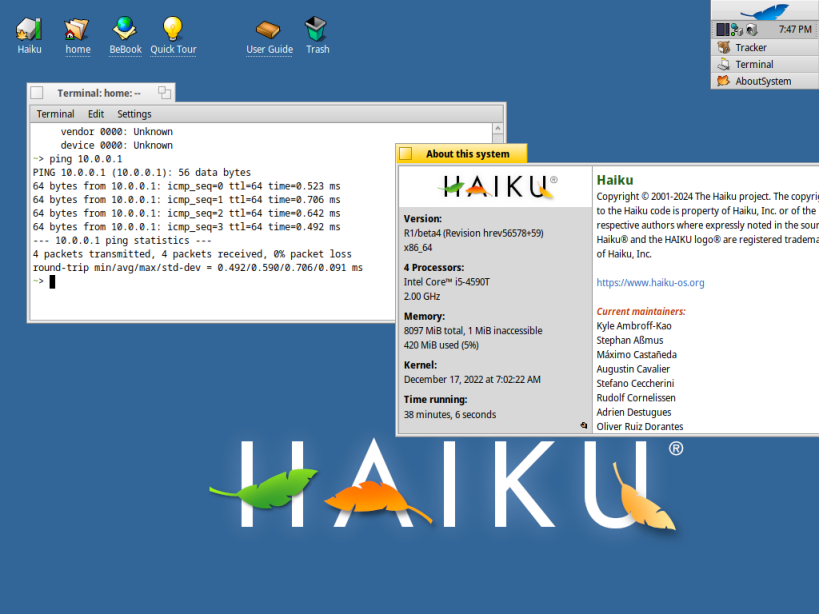The width and height of the screenshot is (819, 614).
Task: Click the Terminal window zoom button
Action: click(165, 93)
